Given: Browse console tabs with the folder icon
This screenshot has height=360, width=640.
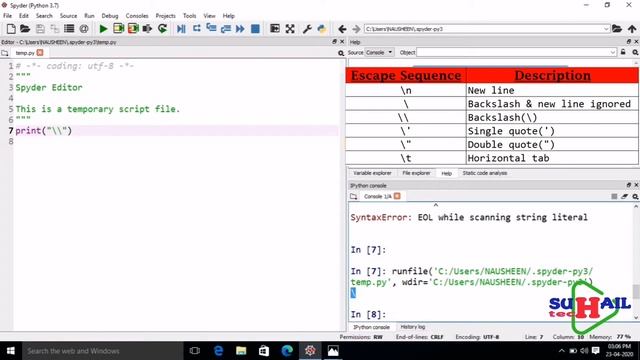Looking at the screenshot, I should coord(353,196).
